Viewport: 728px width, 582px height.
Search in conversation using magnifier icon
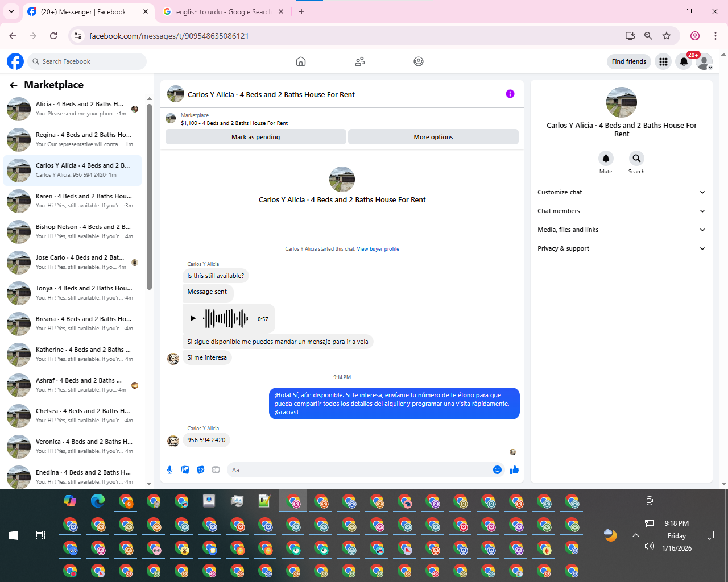pyautogui.click(x=636, y=158)
